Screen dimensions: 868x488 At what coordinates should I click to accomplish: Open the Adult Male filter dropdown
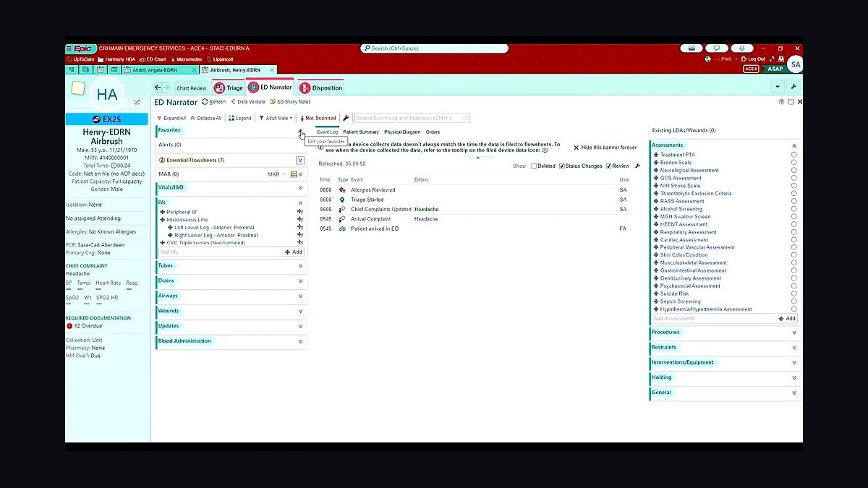(276, 118)
